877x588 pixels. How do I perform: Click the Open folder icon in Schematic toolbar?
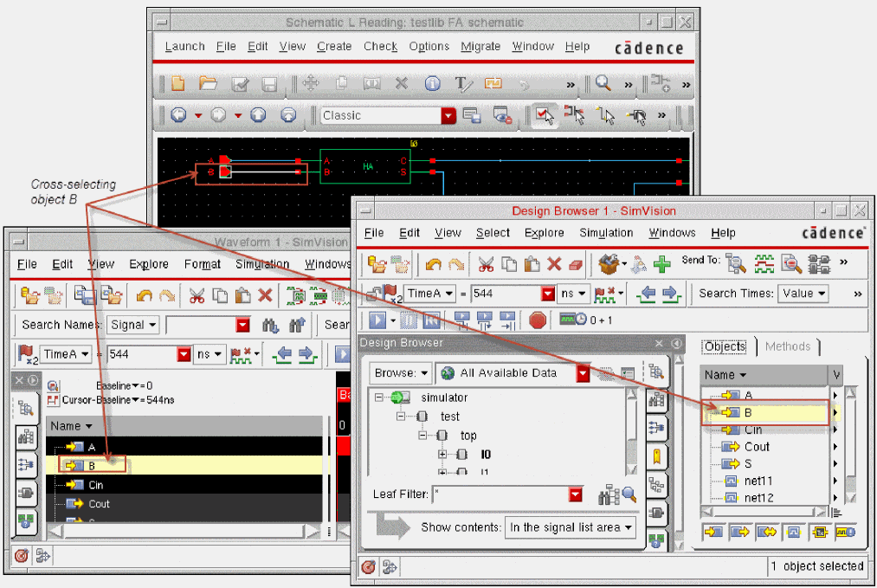point(208,83)
